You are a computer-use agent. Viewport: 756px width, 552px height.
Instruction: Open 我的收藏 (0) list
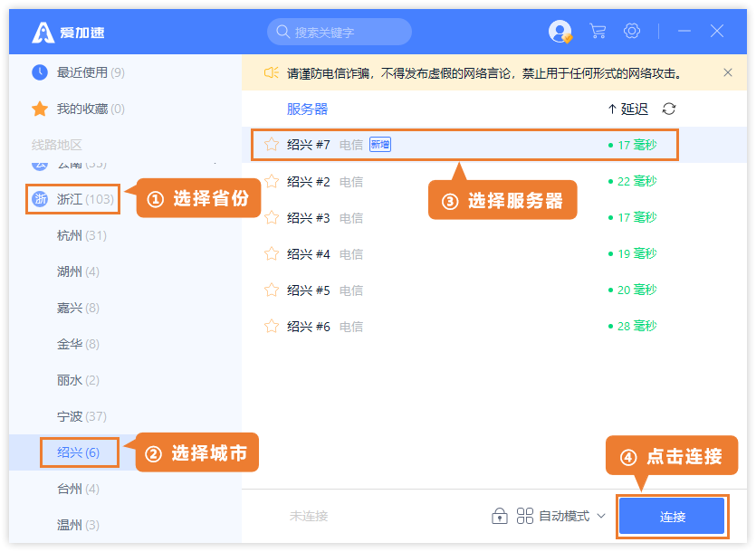click(x=91, y=109)
